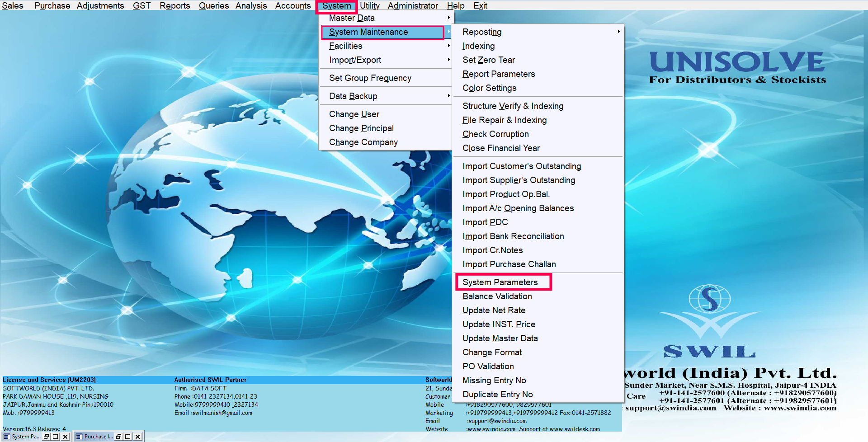The height and width of the screenshot is (442, 868).
Task: Select Change User
Action: (386, 114)
